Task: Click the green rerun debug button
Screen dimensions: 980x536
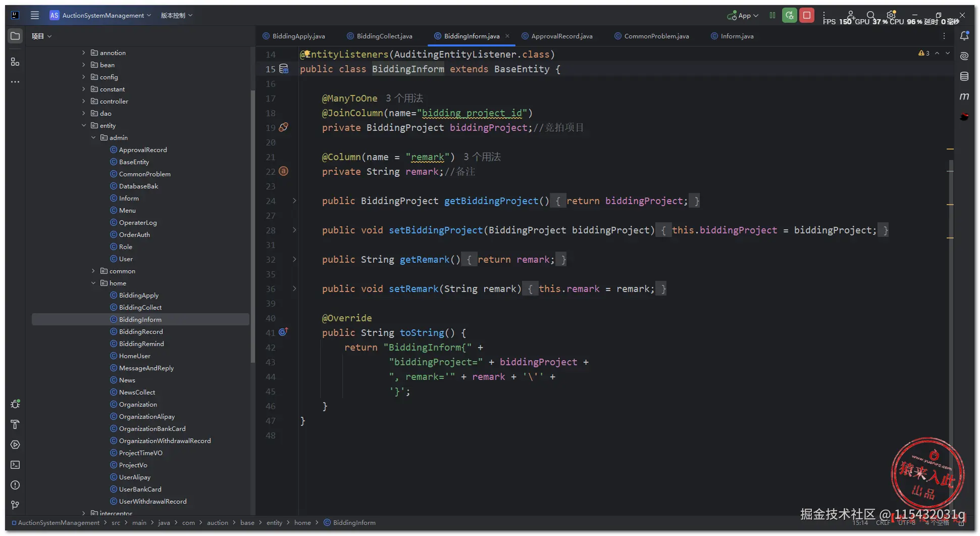Action: click(x=790, y=15)
